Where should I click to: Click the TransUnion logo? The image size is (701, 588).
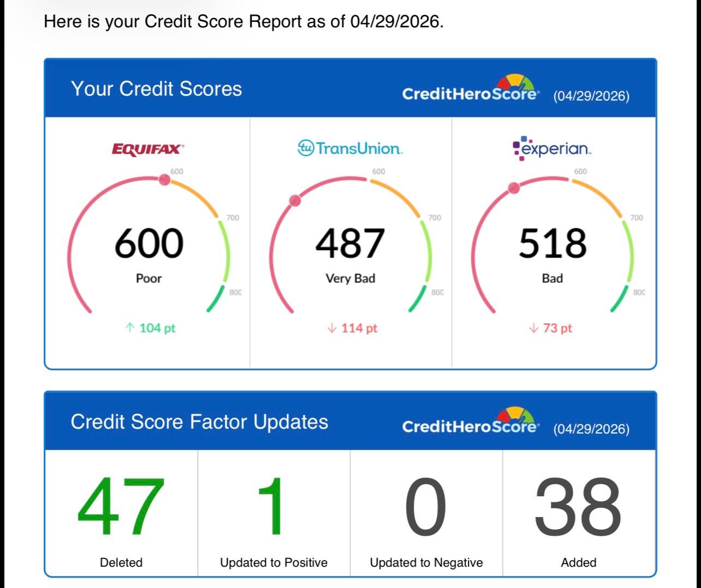350,148
